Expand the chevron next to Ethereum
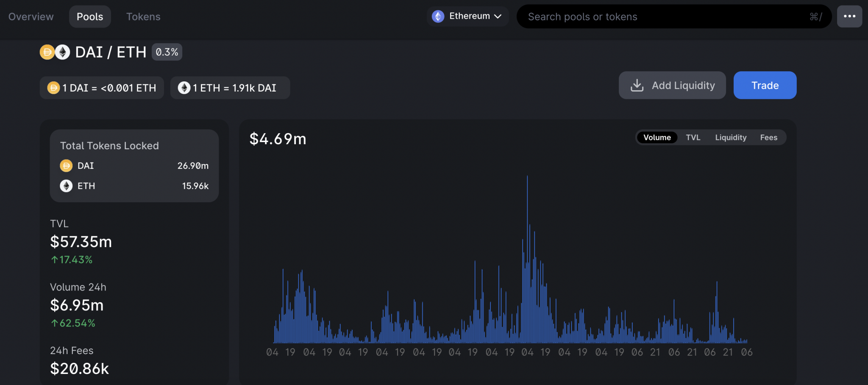 click(x=498, y=16)
